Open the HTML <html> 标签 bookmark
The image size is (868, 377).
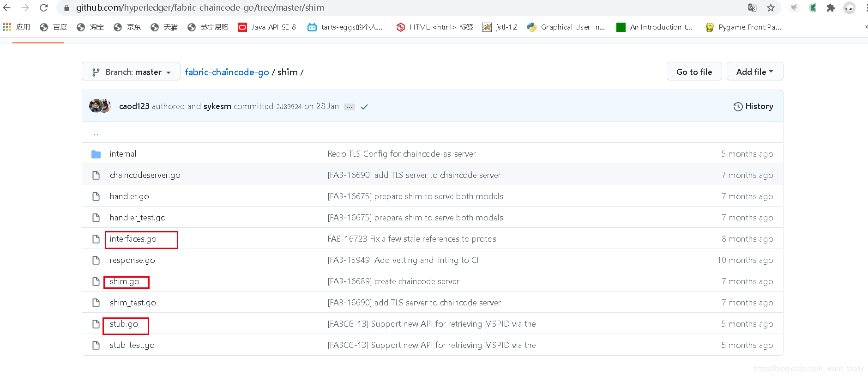[x=435, y=27]
